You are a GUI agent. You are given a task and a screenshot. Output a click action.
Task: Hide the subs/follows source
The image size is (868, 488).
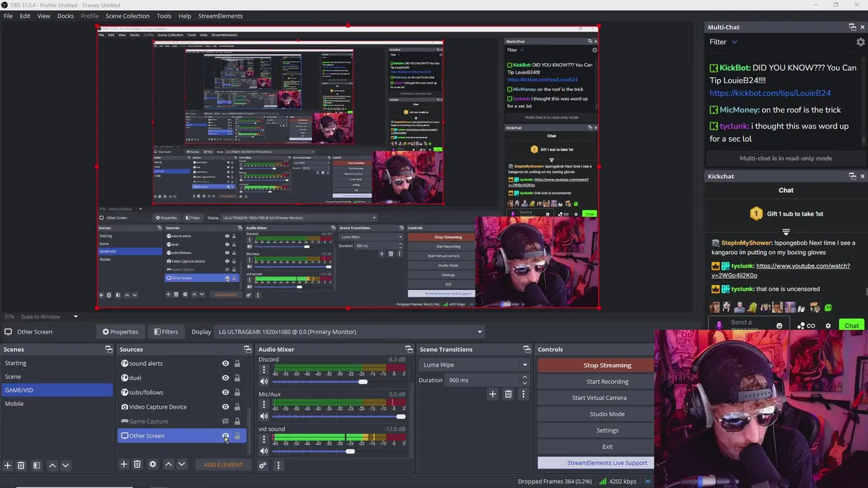pos(226,392)
